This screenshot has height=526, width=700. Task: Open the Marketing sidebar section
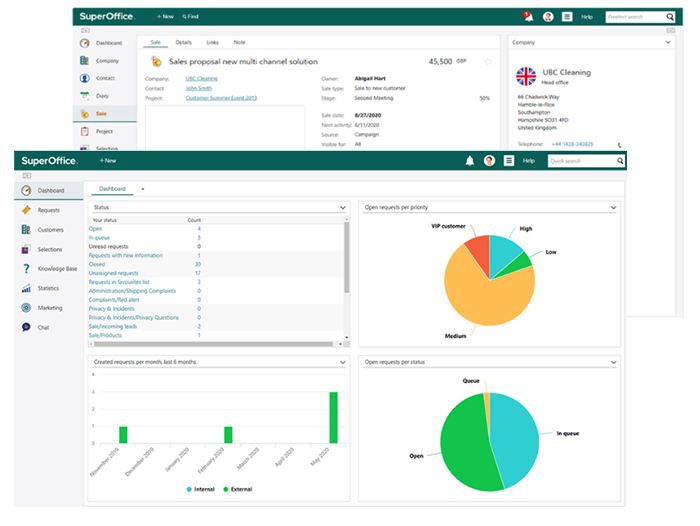click(x=49, y=308)
